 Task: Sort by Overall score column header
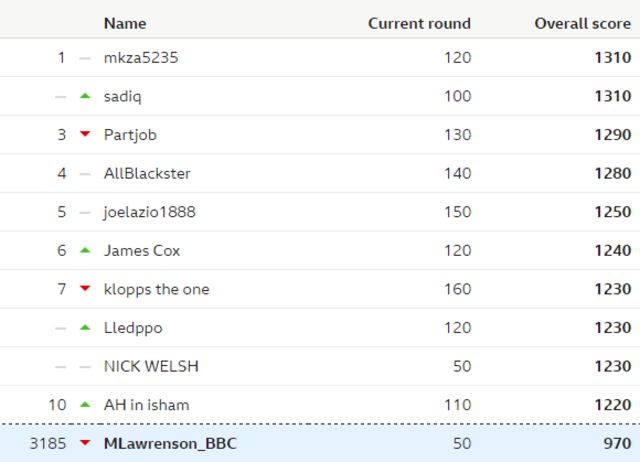(582, 23)
